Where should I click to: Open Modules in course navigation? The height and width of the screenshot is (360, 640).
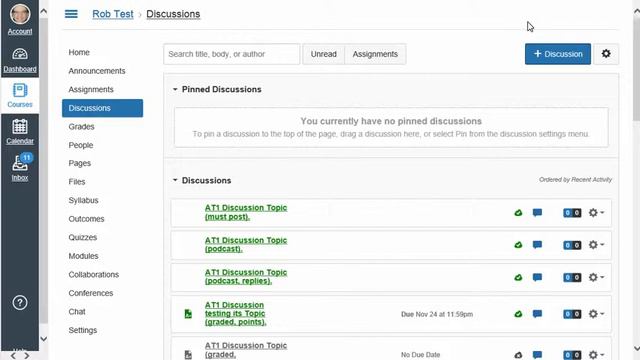tap(83, 256)
